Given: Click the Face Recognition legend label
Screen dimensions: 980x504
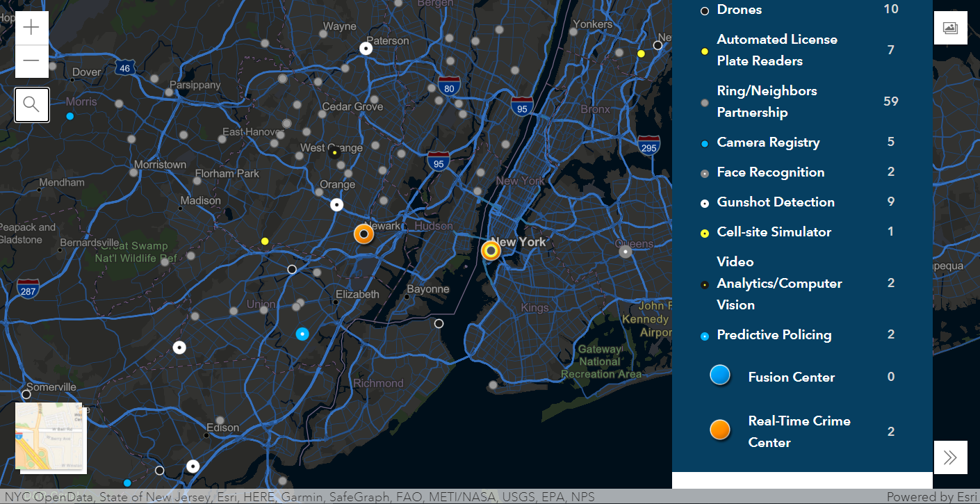Looking at the screenshot, I should tap(771, 172).
